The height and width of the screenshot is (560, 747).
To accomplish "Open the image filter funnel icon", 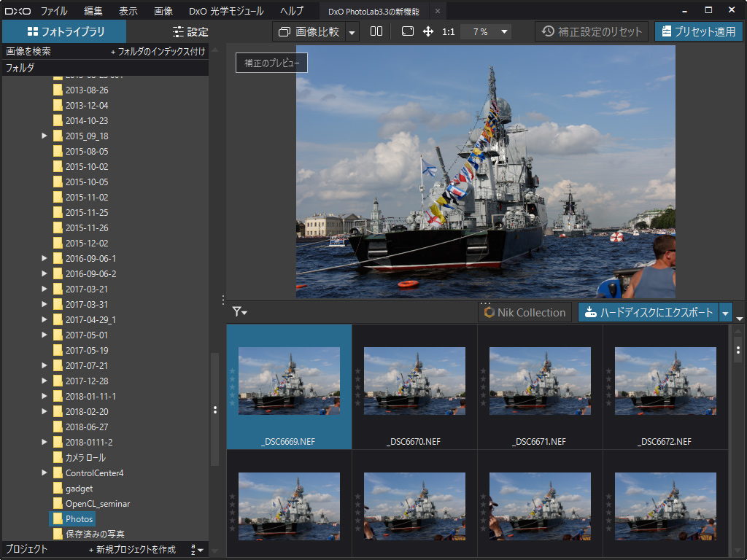I will pos(239,312).
